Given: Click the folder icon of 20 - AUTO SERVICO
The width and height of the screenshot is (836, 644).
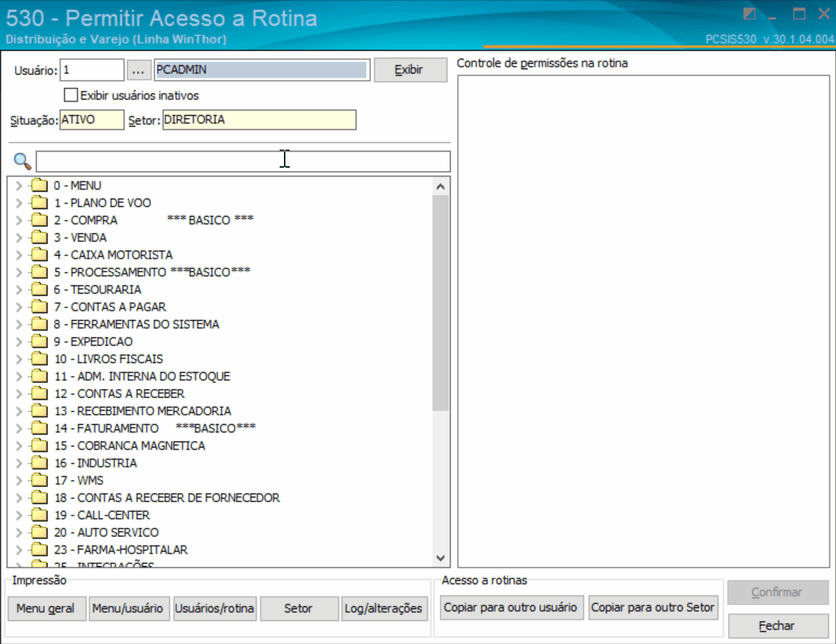Looking at the screenshot, I should pos(39,532).
